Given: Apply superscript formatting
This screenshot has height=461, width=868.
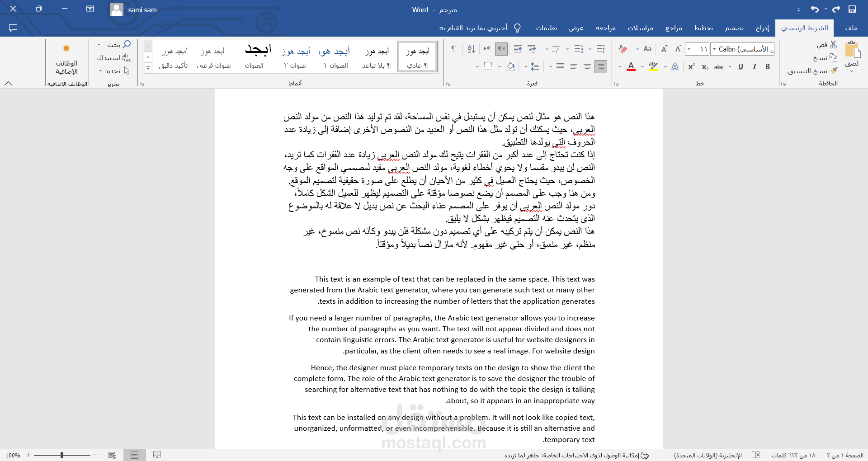Looking at the screenshot, I should pyautogui.click(x=691, y=66).
